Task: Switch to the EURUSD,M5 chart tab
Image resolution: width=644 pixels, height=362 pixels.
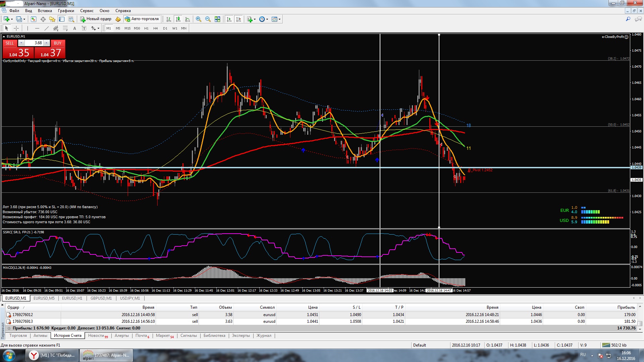Action: pyautogui.click(x=44, y=298)
